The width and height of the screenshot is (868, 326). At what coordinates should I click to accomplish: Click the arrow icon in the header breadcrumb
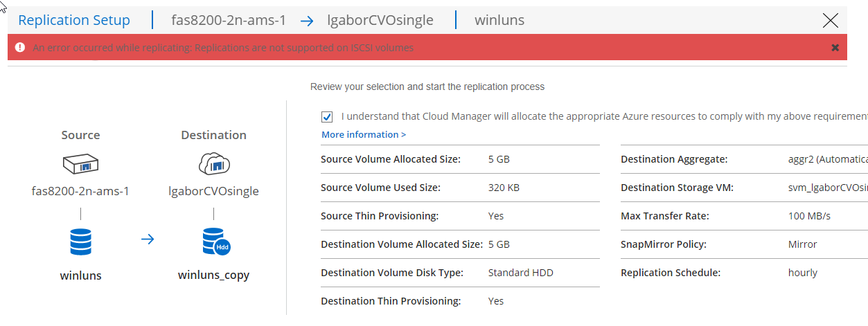[307, 21]
